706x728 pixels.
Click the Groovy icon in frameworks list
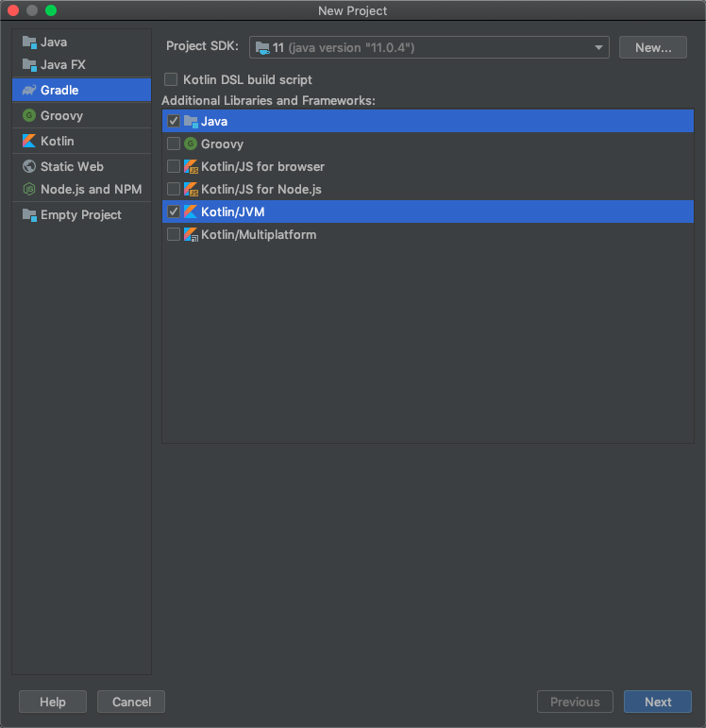(x=191, y=144)
